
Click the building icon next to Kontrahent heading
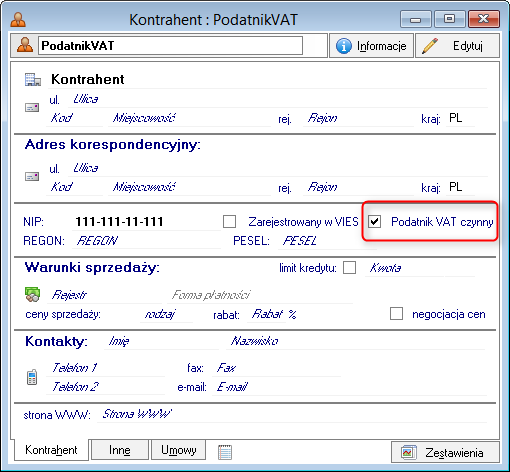pos(33,80)
